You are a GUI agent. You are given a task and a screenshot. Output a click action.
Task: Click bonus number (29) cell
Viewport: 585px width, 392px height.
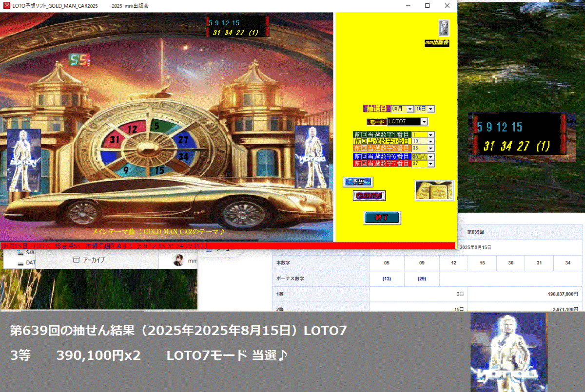tap(422, 279)
